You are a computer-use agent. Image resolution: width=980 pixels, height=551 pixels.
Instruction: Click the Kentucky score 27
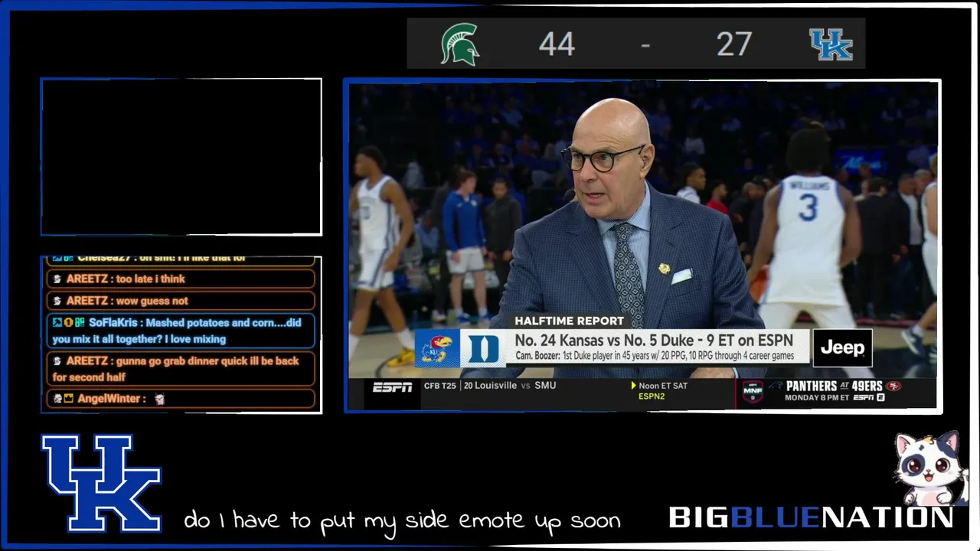click(734, 44)
